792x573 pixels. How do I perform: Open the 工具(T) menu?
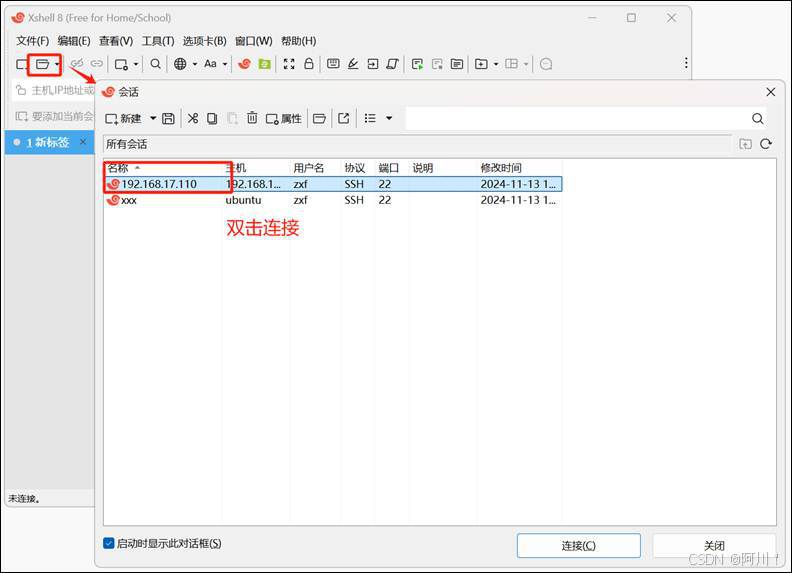click(x=158, y=41)
